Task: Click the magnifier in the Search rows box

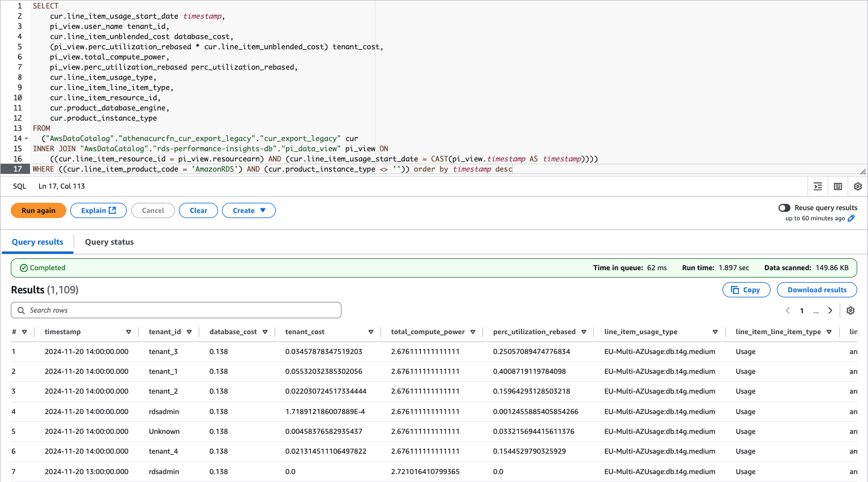Action: click(21, 310)
